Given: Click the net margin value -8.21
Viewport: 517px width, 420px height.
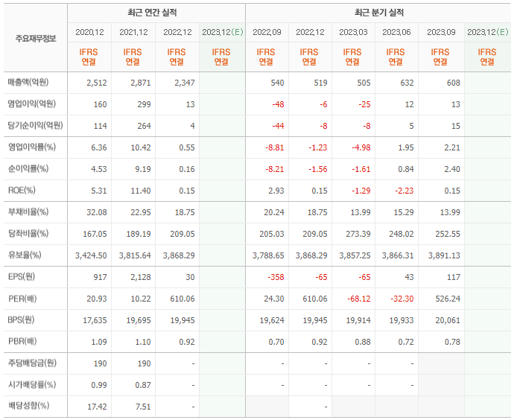Looking at the screenshot, I should pyautogui.click(x=275, y=169).
